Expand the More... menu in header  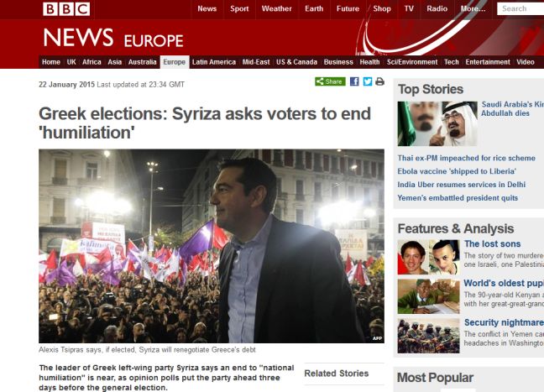[x=473, y=9]
